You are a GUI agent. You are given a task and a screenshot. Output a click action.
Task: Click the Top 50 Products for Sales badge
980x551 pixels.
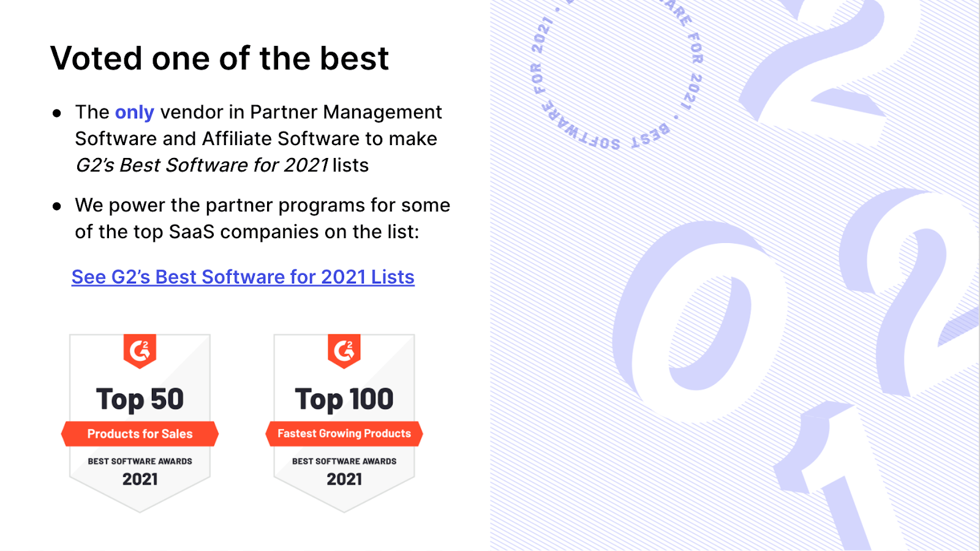pyautogui.click(x=140, y=423)
